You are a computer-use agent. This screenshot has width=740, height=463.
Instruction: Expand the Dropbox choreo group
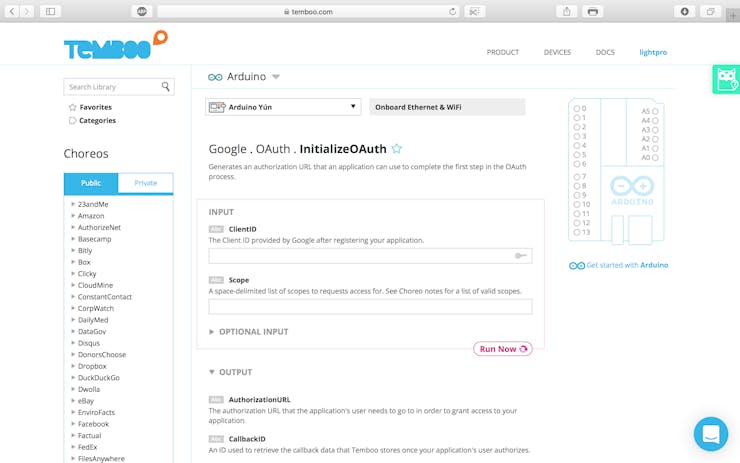(73, 366)
